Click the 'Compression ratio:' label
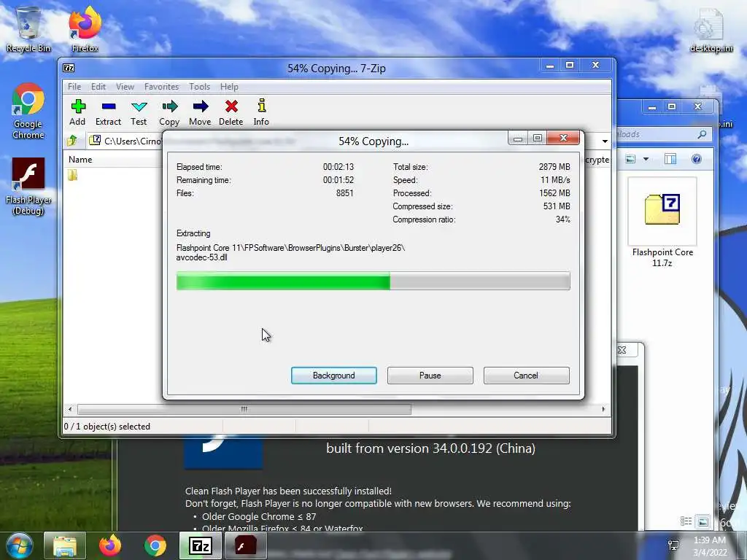747x560 pixels. [x=424, y=219]
